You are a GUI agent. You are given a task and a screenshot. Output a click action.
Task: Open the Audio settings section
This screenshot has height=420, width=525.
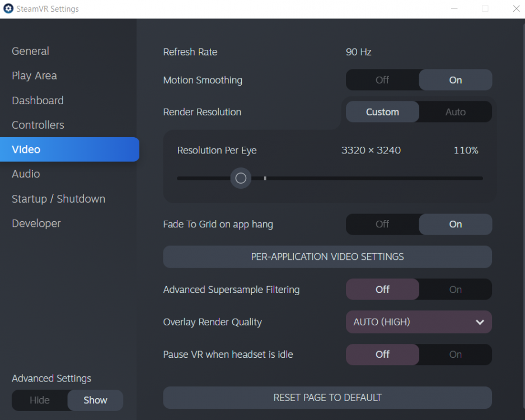[26, 174]
